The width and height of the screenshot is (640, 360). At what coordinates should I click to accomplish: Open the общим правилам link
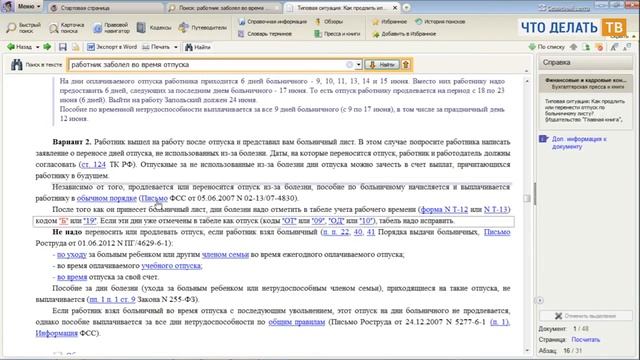pyautogui.click(x=297, y=322)
